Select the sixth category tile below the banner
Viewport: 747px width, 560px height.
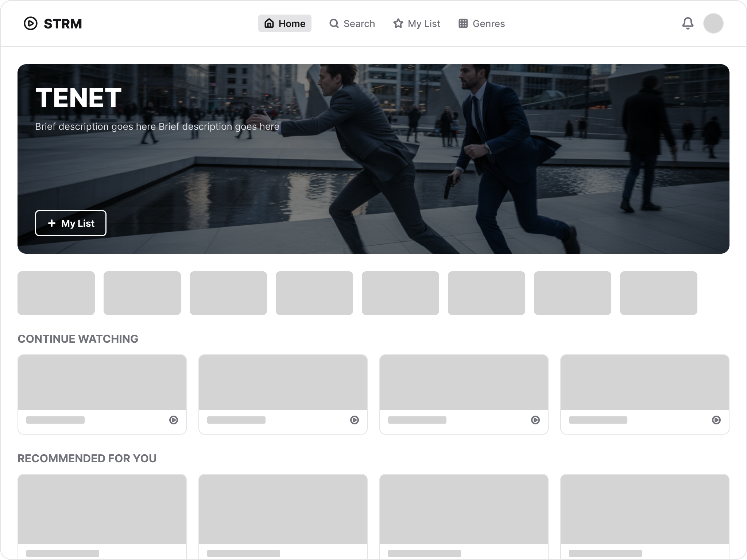487,293
